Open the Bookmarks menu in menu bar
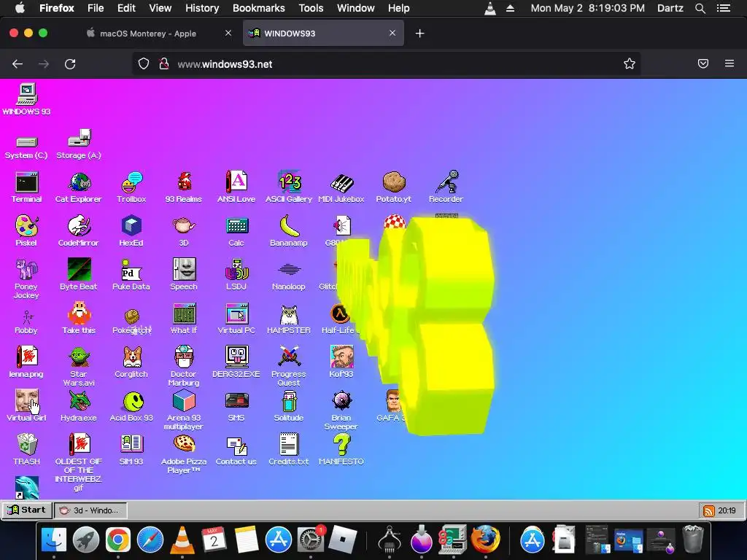The image size is (747, 560). (x=259, y=8)
